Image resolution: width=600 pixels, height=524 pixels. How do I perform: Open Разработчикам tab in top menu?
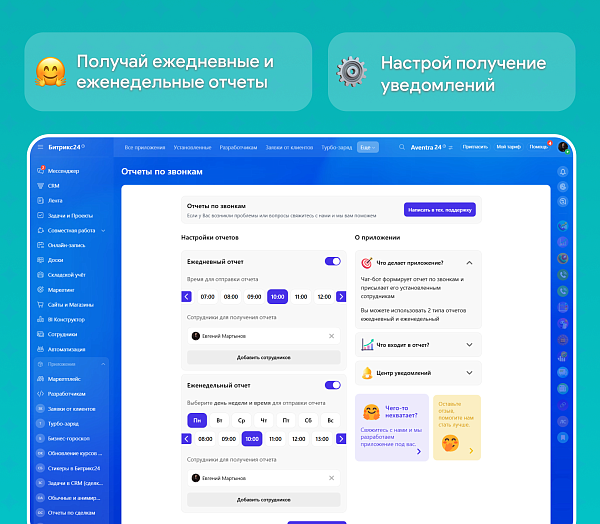[x=238, y=147]
